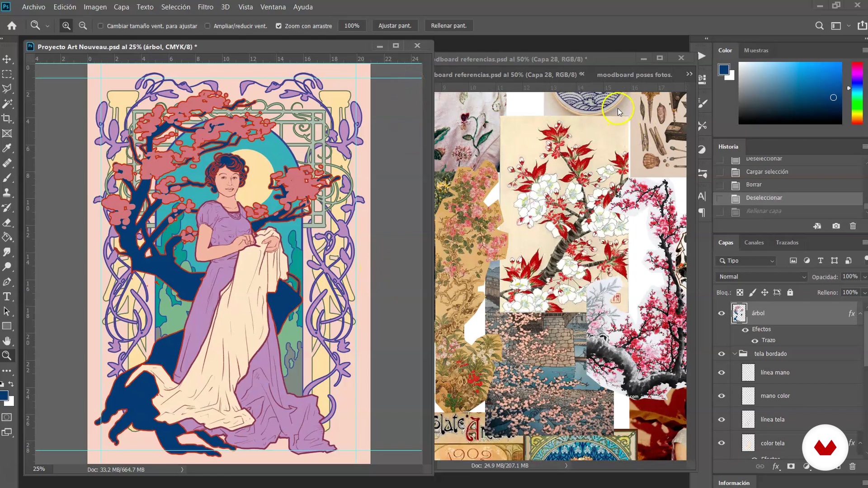The image size is (868, 488).
Task: Open the Archivo menu
Action: (33, 7)
